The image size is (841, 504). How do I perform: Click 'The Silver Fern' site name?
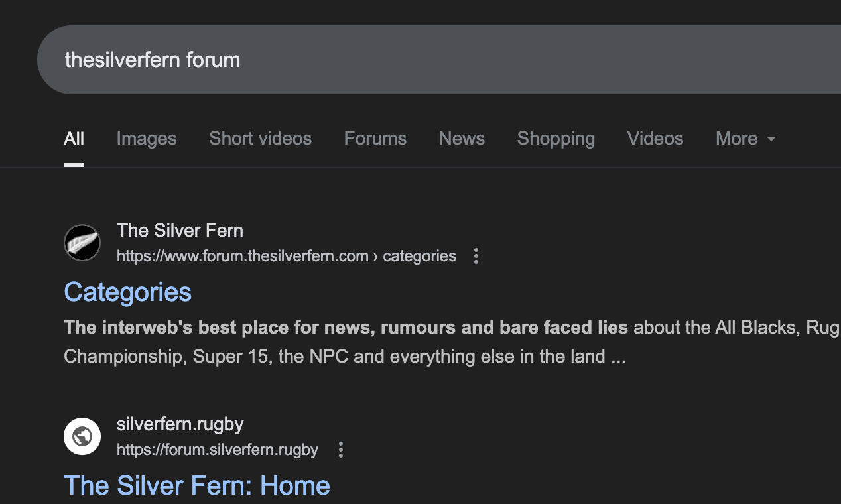click(180, 231)
